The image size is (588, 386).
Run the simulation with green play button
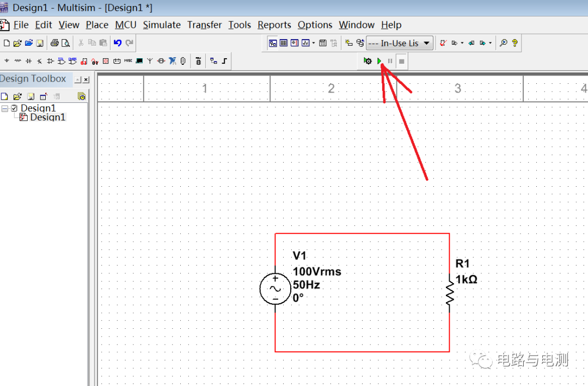[379, 61]
